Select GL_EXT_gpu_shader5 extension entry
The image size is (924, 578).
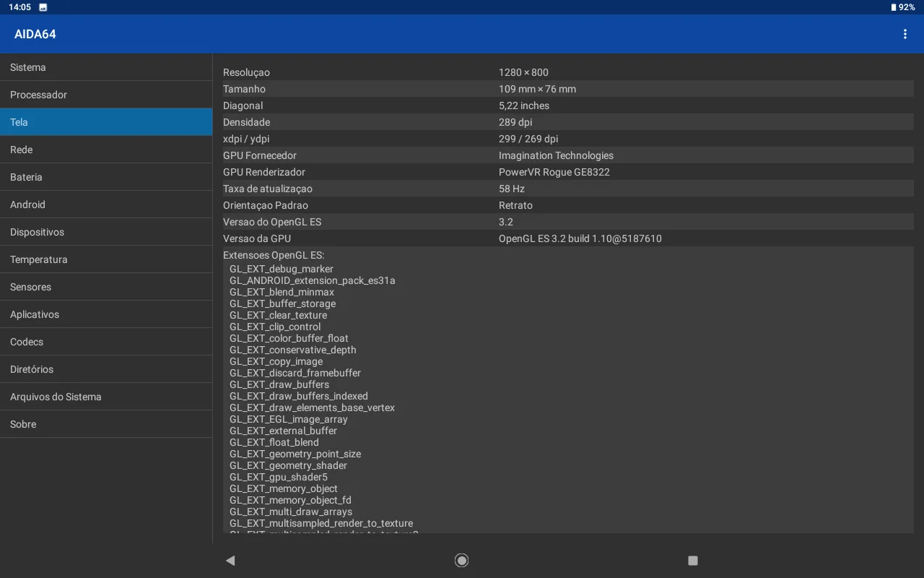[x=279, y=477]
